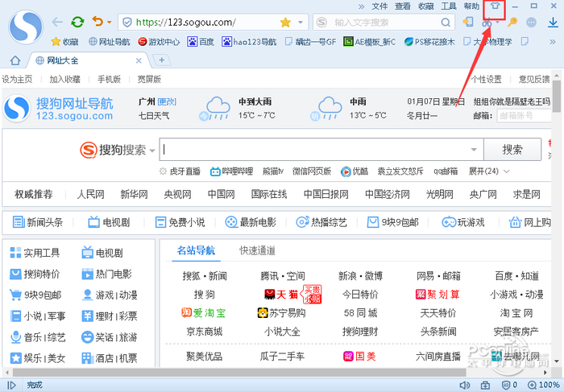Click the 搜索 button
564x392 pixels.
click(512, 149)
